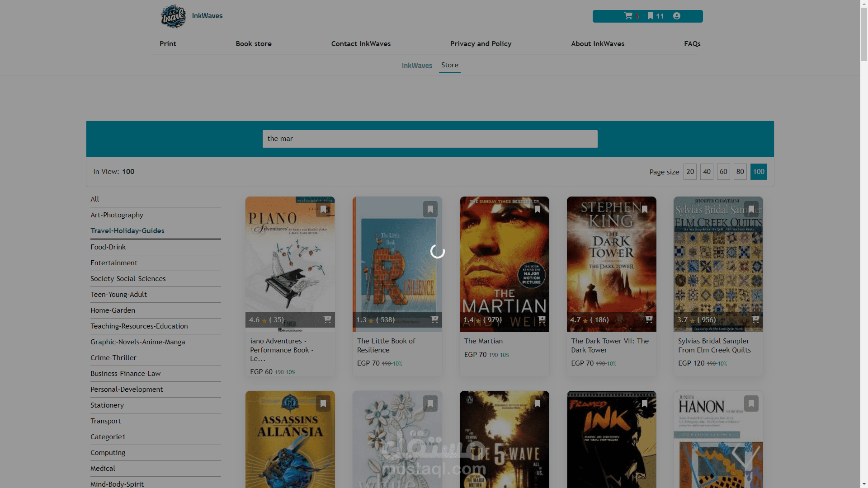Add The Martian to cart
Viewport: 868px width, 488px height.
click(542, 319)
